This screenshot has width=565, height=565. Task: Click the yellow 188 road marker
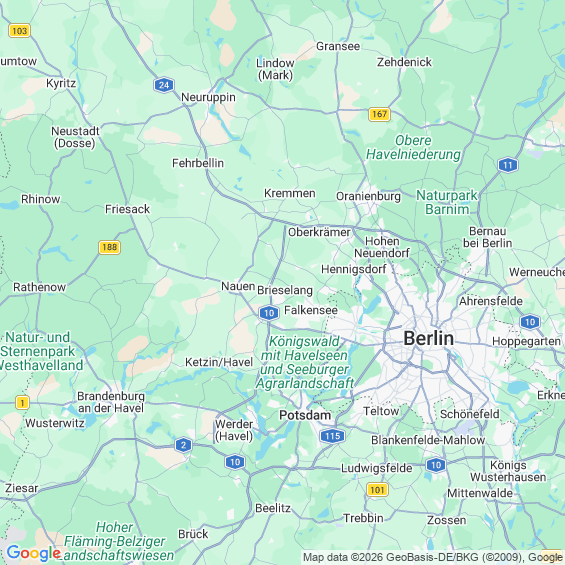(109, 247)
